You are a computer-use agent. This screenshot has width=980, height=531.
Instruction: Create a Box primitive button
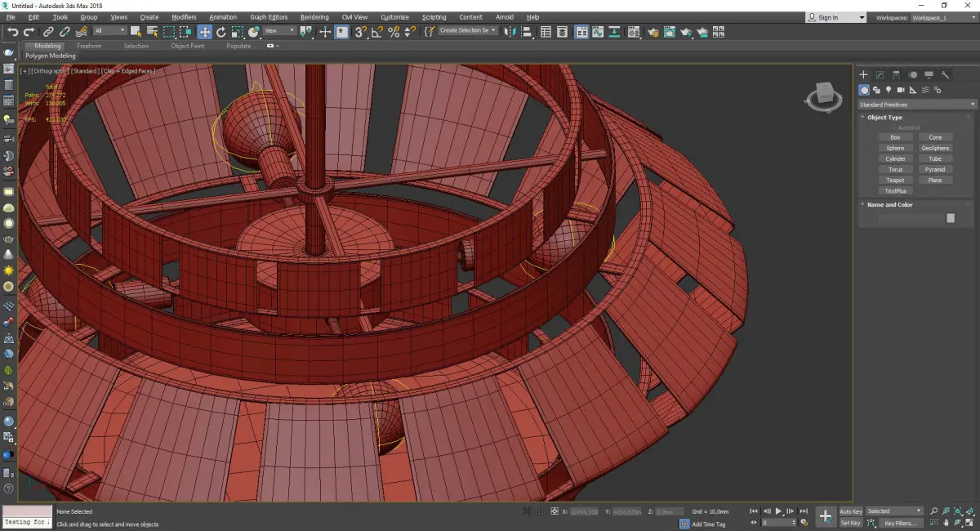(x=896, y=137)
